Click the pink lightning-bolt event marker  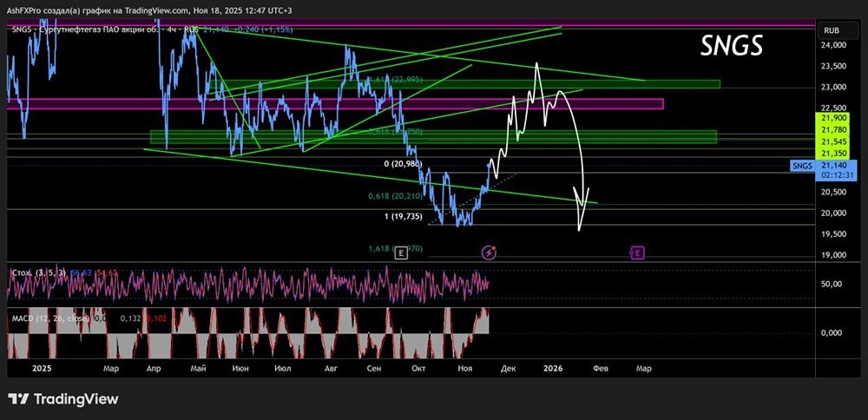tap(490, 253)
